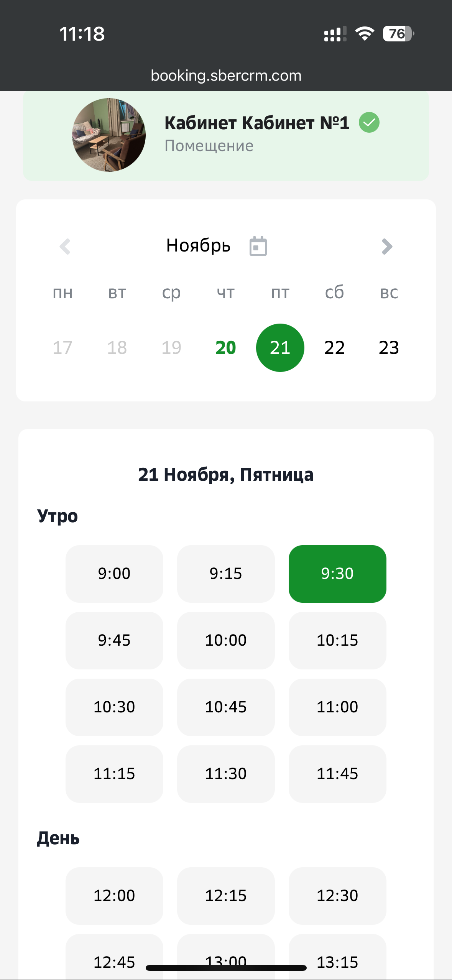Pick the 10:00 morning slot
The image size is (452, 980).
click(226, 640)
